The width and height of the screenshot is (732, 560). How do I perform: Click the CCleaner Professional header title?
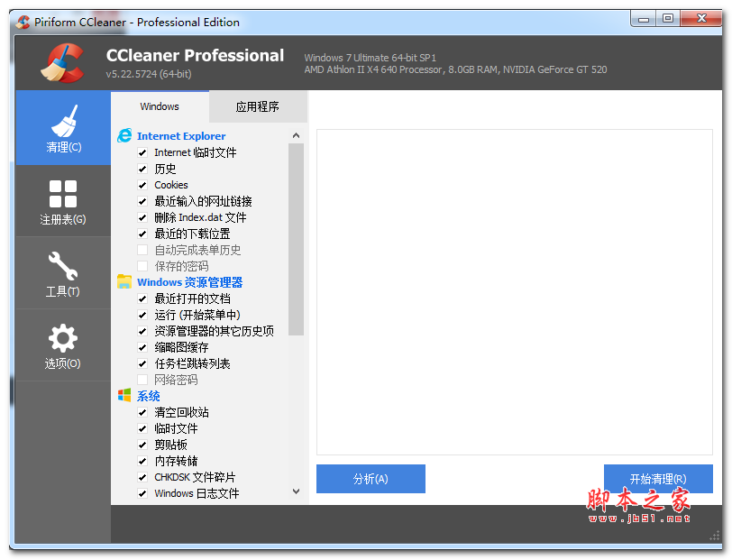tap(195, 55)
